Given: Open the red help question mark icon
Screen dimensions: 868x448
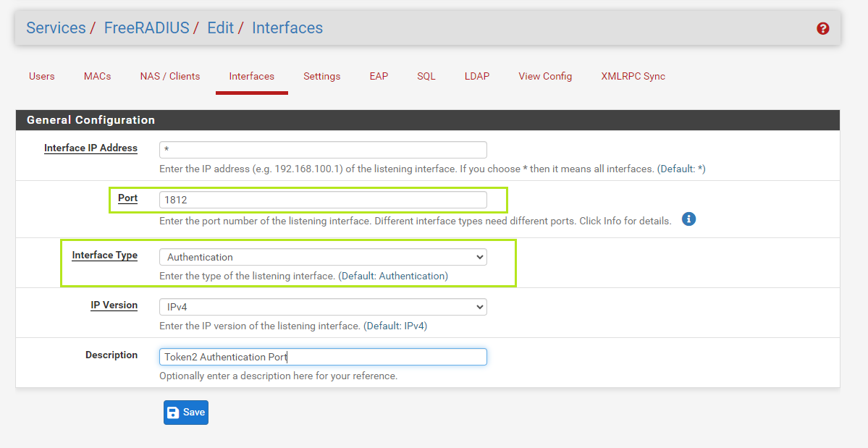Looking at the screenshot, I should tap(822, 28).
